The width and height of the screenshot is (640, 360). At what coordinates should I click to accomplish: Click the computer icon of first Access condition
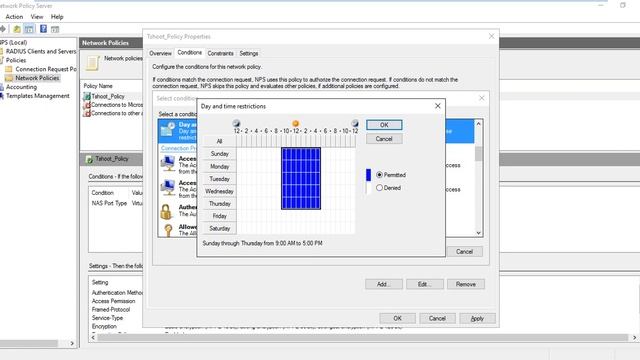point(168,164)
